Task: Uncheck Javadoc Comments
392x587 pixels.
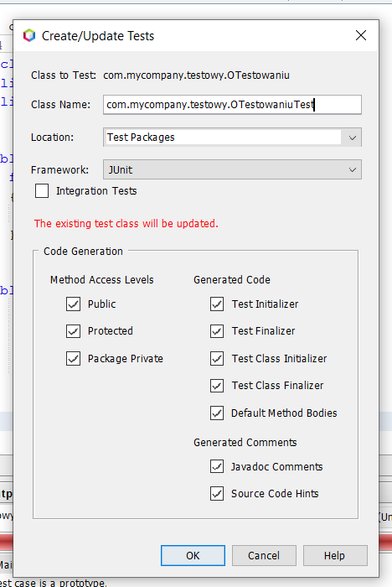Action: pyautogui.click(x=217, y=466)
